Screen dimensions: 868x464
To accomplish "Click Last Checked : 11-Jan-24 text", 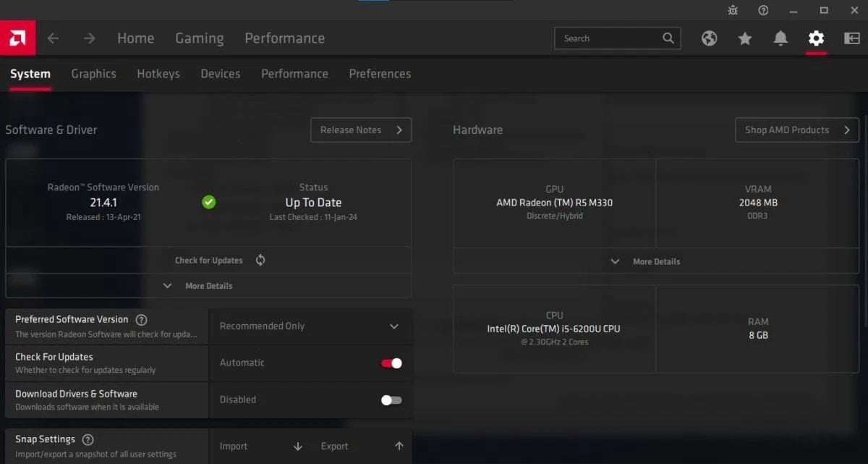I will tap(313, 217).
